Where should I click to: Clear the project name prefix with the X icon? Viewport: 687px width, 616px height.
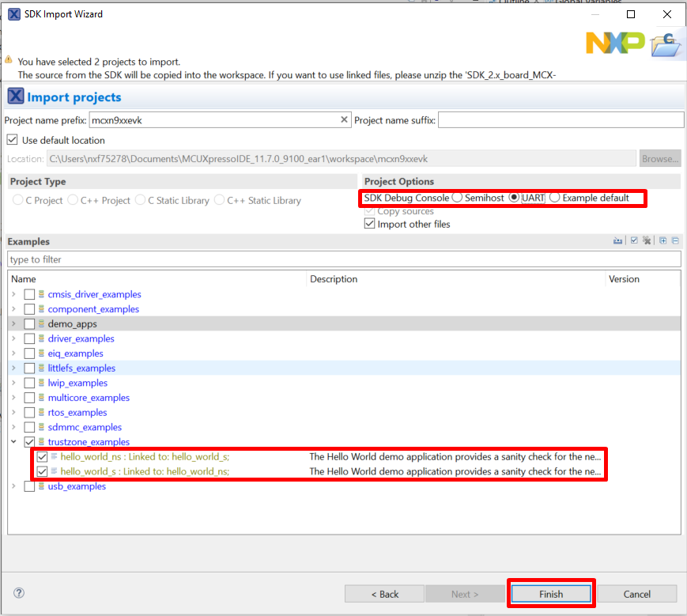(x=344, y=120)
